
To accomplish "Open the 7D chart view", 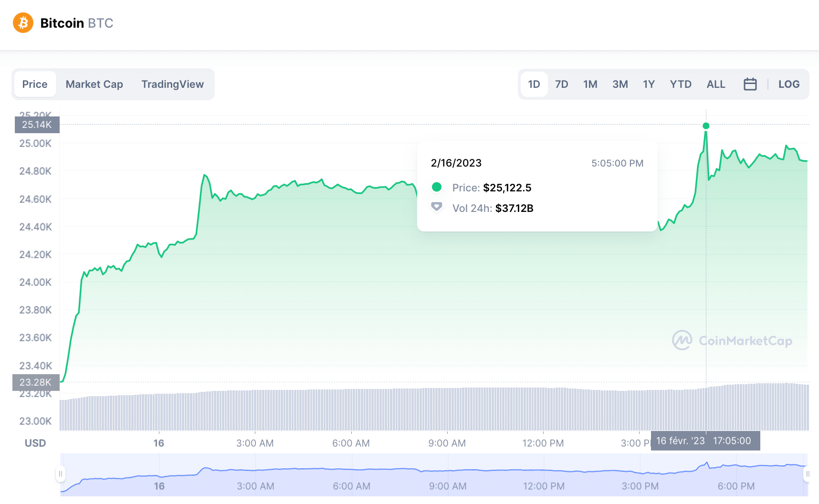I will tap(562, 84).
